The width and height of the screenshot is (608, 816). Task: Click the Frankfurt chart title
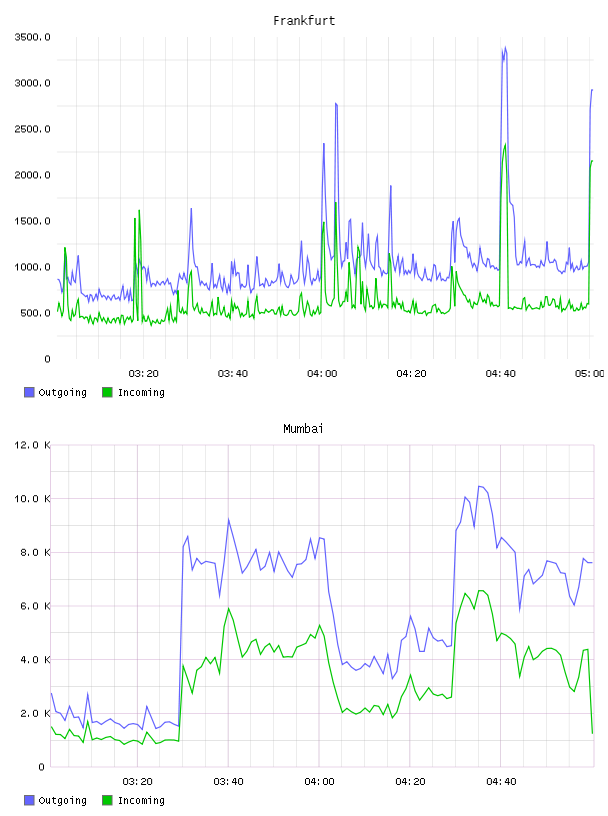pos(304,21)
